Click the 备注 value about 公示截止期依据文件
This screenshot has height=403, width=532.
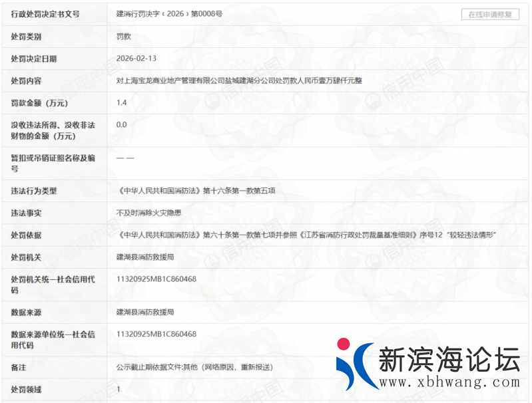pos(194,366)
